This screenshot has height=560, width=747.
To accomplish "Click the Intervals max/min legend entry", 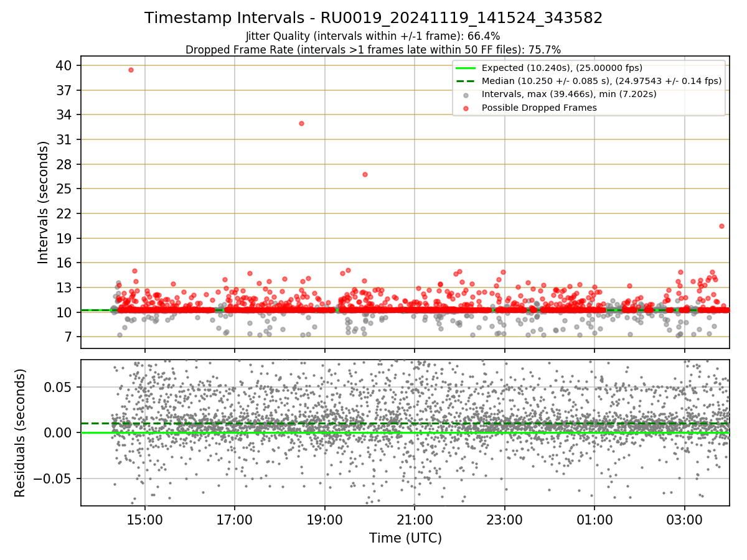I will pyautogui.click(x=569, y=94).
